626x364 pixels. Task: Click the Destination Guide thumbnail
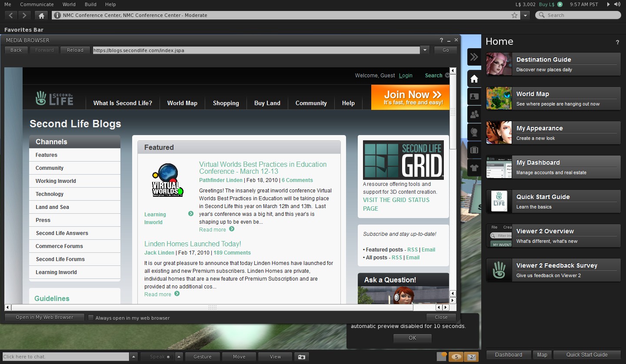(x=499, y=64)
